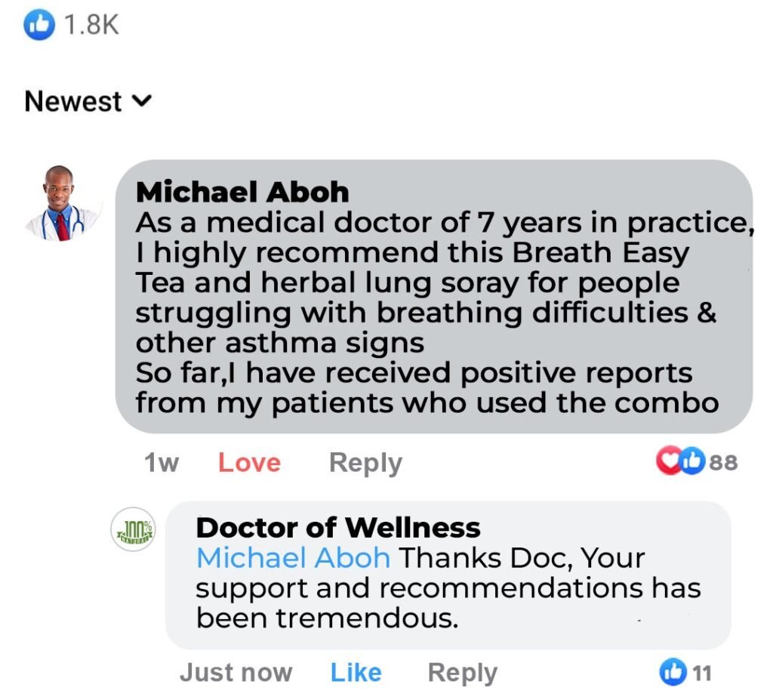Open the Doctor of Wellness page avatar
This screenshot has width=773, height=700.
[x=133, y=529]
